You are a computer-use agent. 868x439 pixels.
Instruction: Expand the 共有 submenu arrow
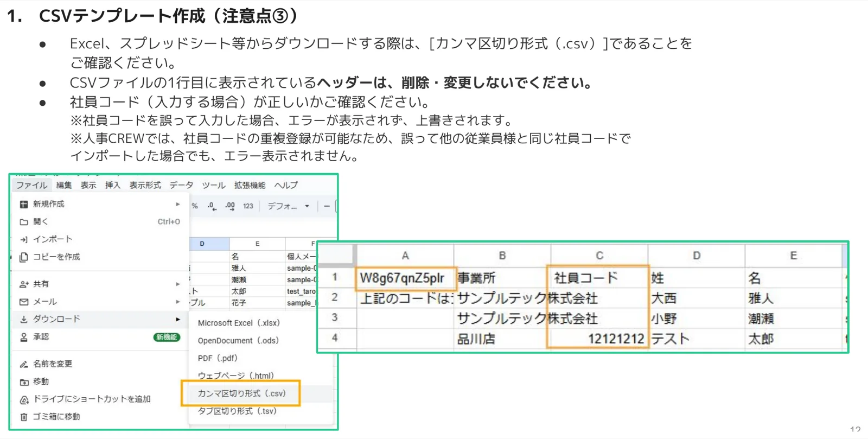pos(177,284)
